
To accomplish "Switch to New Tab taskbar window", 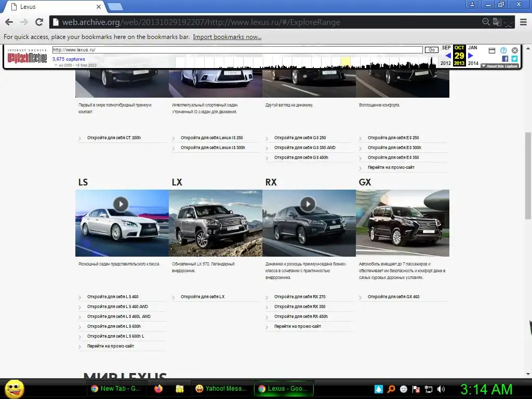I will tap(116, 389).
